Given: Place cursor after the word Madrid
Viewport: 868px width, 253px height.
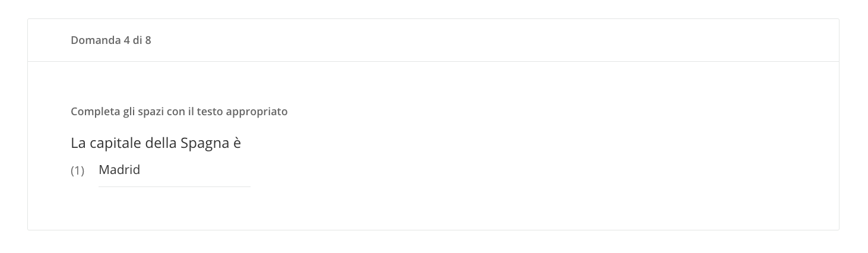Looking at the screenshot, I should tap(141, 170).
